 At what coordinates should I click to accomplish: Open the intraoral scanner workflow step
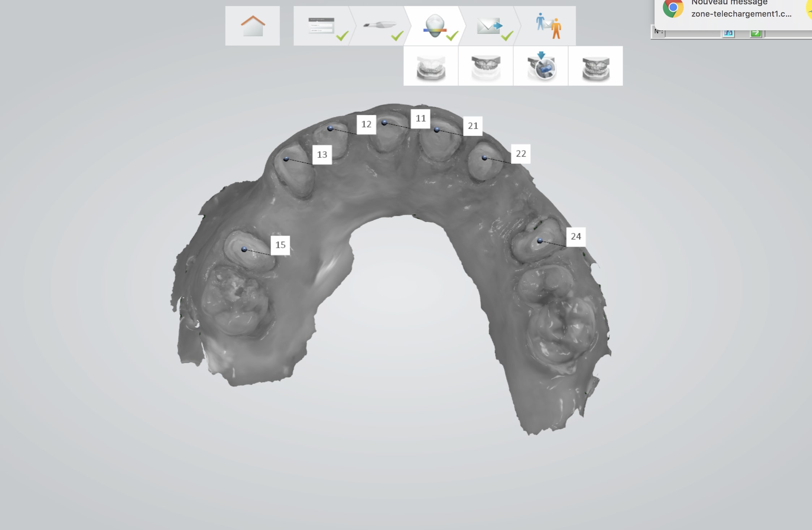point(379,26)
